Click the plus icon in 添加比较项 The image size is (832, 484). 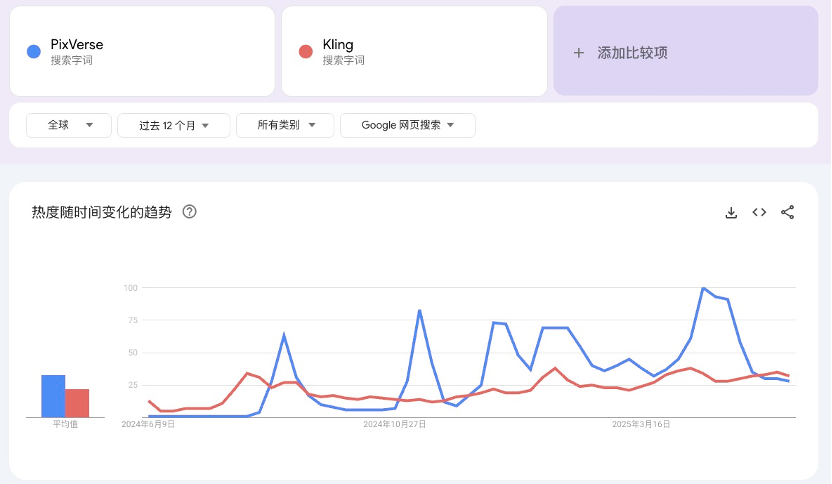(x=578, y=52)
